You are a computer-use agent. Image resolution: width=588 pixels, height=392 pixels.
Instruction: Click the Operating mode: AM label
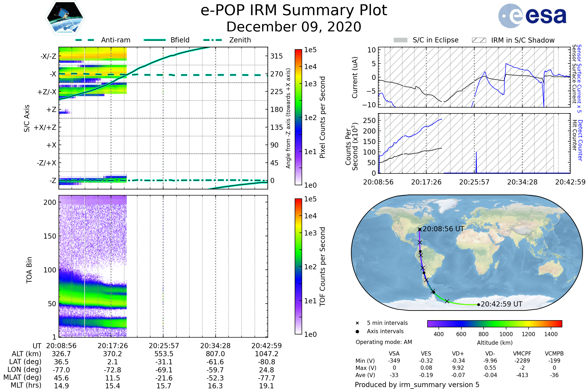tap(384, 342)
